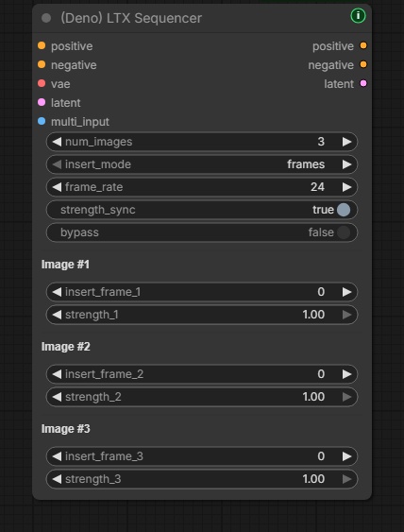Increase num_images with the right arrow

(346, 142)
